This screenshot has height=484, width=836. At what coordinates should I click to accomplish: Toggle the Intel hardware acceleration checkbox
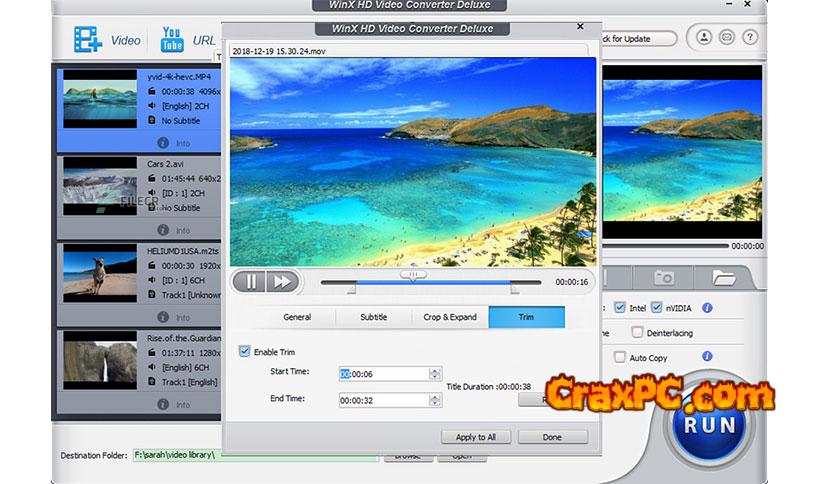coord(620,308)
